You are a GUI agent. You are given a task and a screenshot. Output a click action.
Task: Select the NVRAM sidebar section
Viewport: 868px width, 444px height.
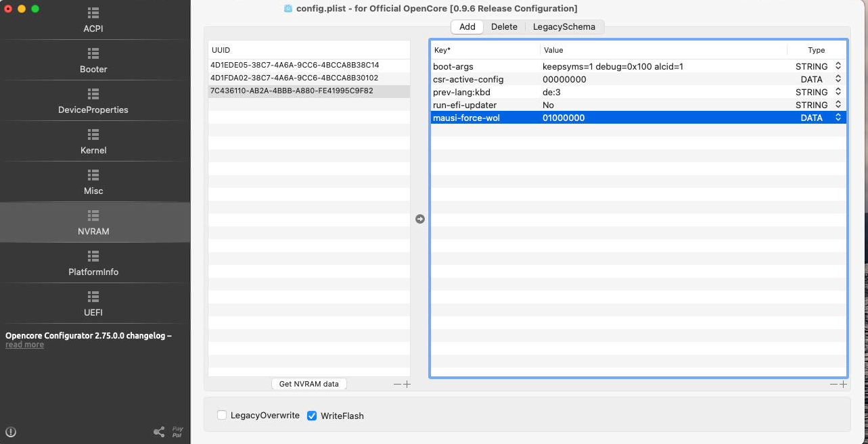[93, 223]
